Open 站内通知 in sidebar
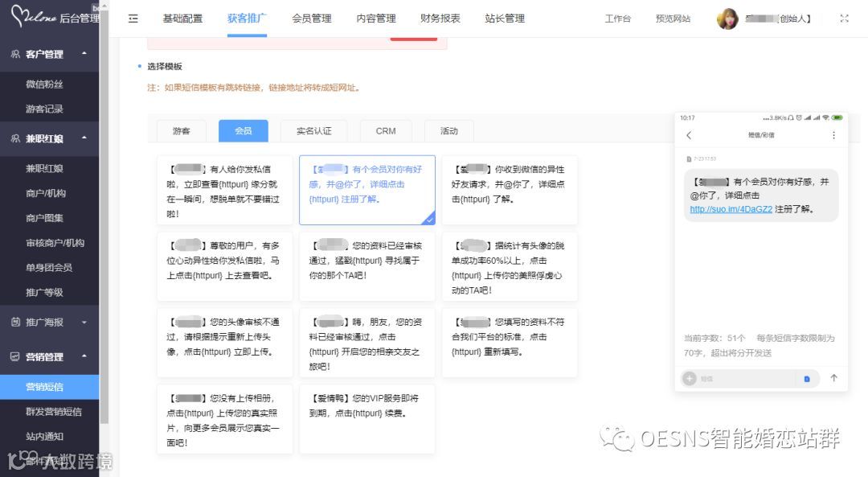 [44, 437]
